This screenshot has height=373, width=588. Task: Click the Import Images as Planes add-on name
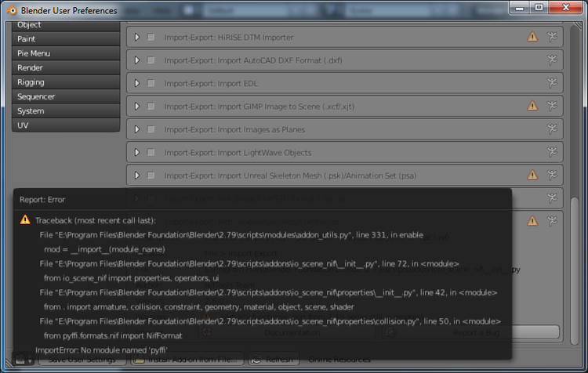[x=234, y=130]
